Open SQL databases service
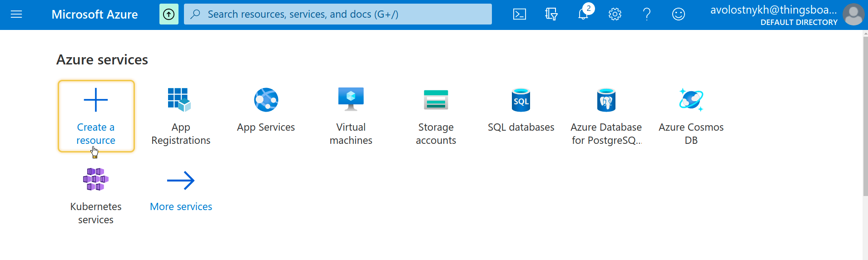Viewport: 868px width, 260px height. click(521, 116)
